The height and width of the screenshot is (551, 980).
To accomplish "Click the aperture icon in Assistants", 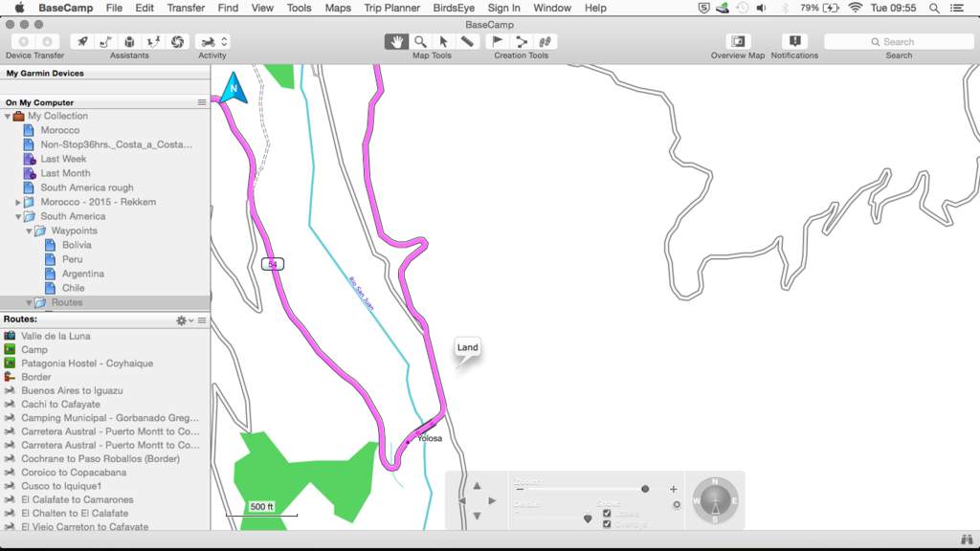I will click(x=177, y=42).
